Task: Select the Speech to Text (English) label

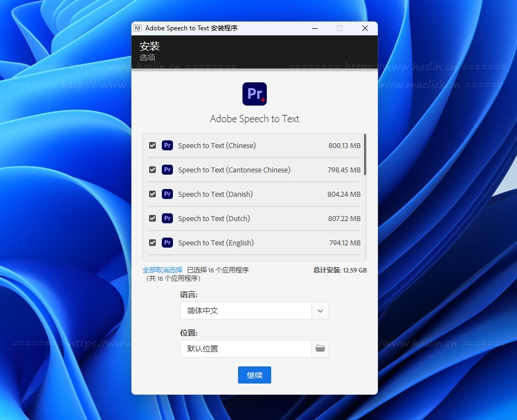Action: point(216,243)
